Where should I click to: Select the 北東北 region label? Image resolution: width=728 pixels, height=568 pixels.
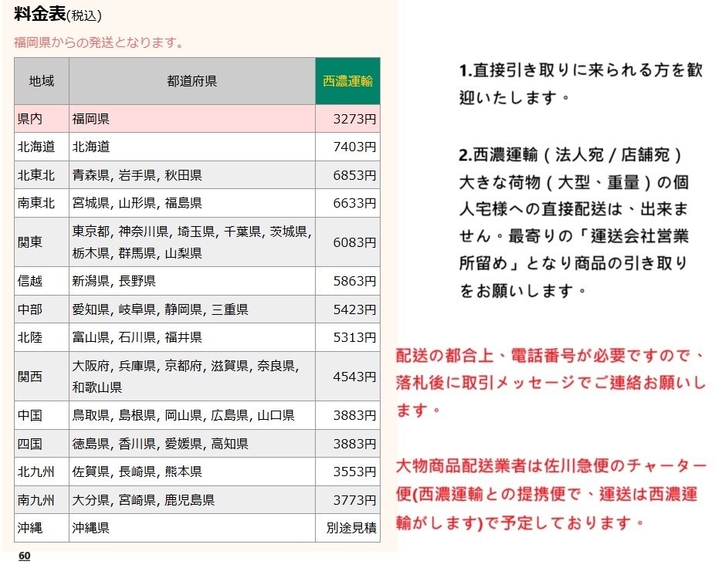point(40,173)
